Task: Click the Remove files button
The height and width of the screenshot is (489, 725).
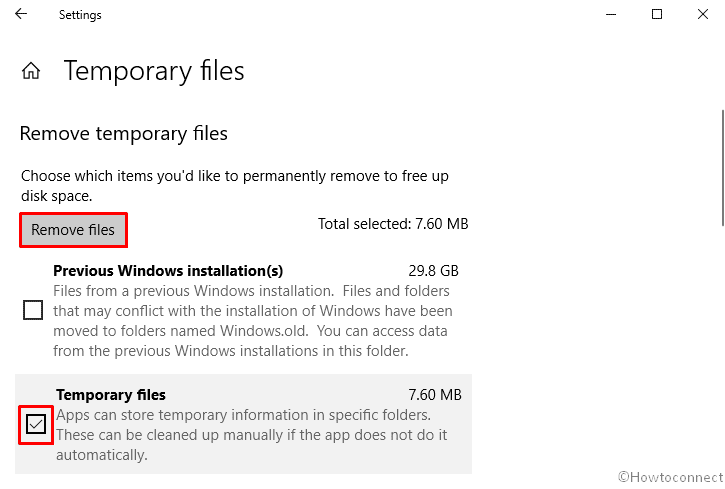Action: [x=73, y=230]
